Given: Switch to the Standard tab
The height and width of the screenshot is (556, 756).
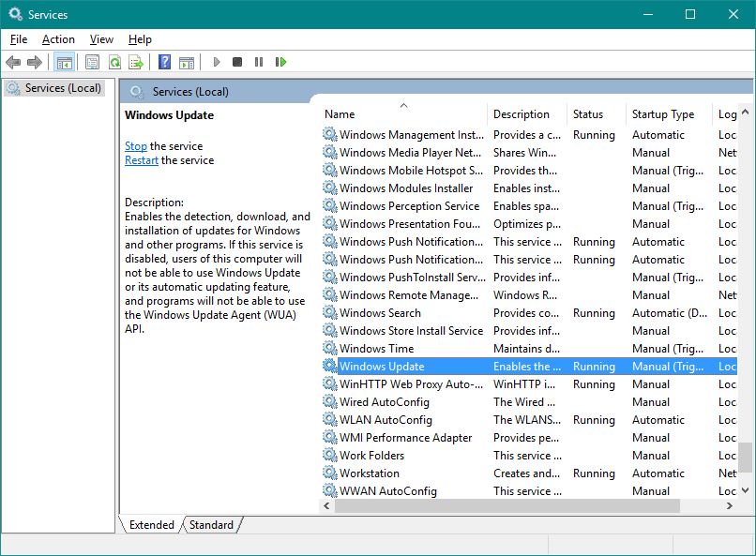Looking at the screenshot, I should [211, 525].
